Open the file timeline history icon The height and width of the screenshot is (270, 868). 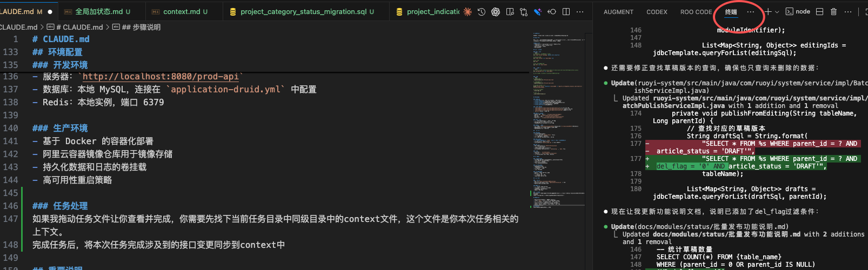tap(482, 11)
